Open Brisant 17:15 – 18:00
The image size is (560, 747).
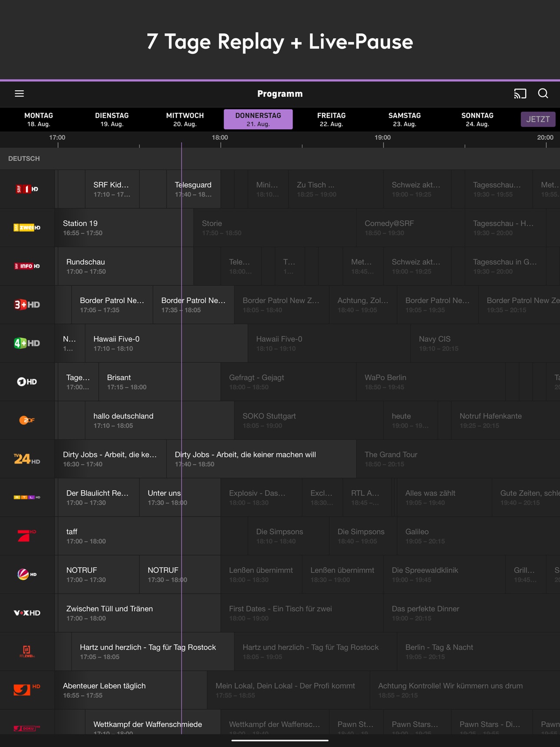160,382
